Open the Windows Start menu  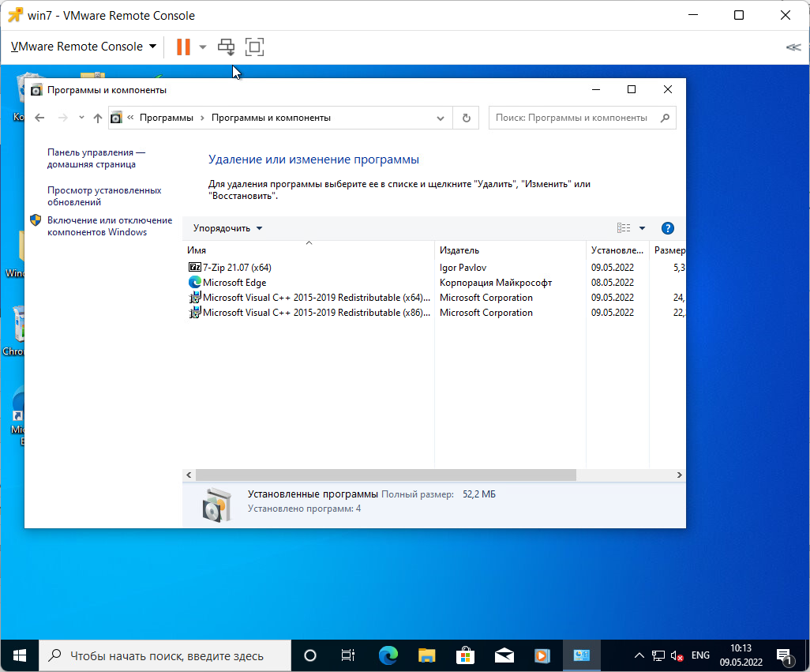point(20,656)
